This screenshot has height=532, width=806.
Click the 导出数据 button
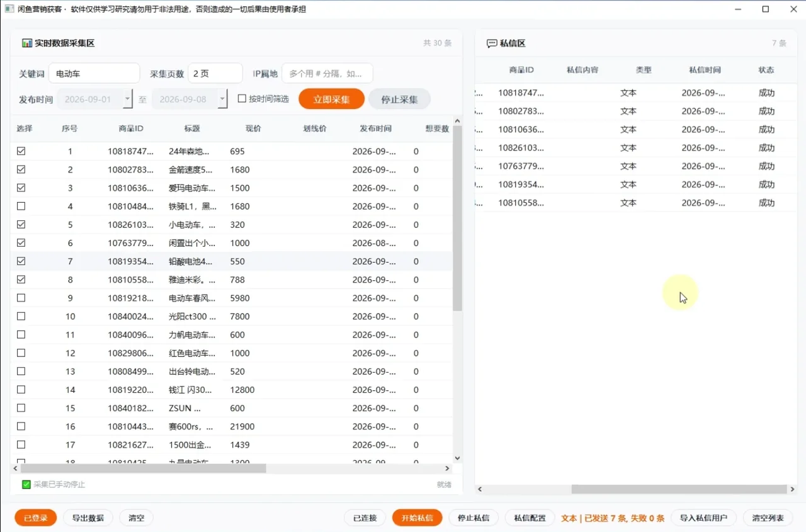pyautogui.click(x=88, y=518)
